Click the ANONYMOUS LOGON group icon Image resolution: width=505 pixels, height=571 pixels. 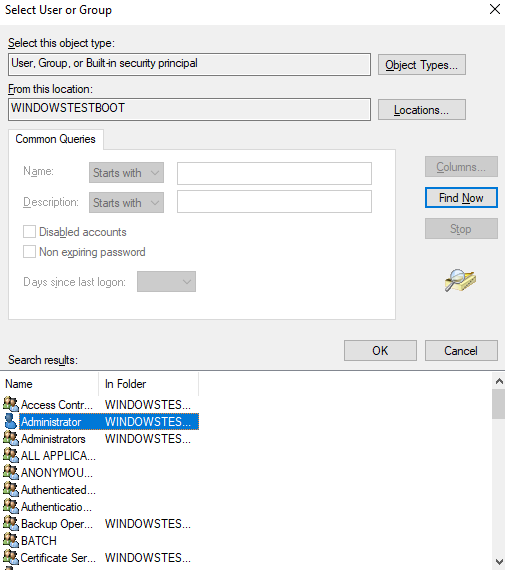click(11, 472)
